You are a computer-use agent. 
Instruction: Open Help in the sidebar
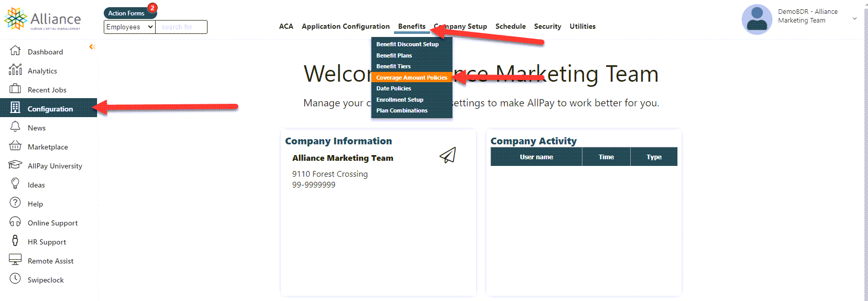pyautogui.click(x=35, y=204)
